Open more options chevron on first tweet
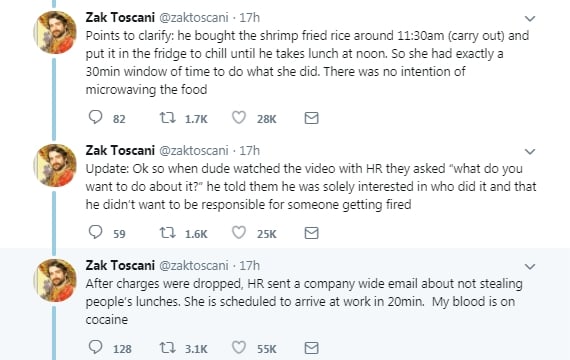The image size is (570, 360). point(530,19)
